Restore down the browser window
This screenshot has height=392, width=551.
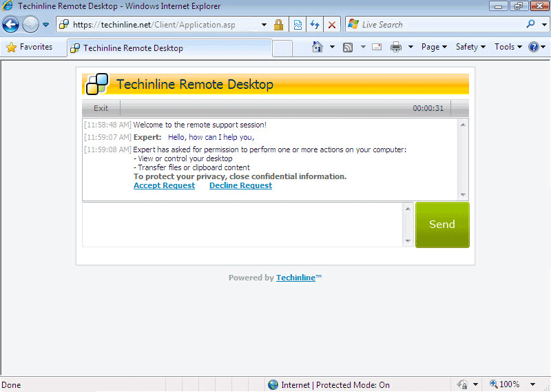click(519, 6)
